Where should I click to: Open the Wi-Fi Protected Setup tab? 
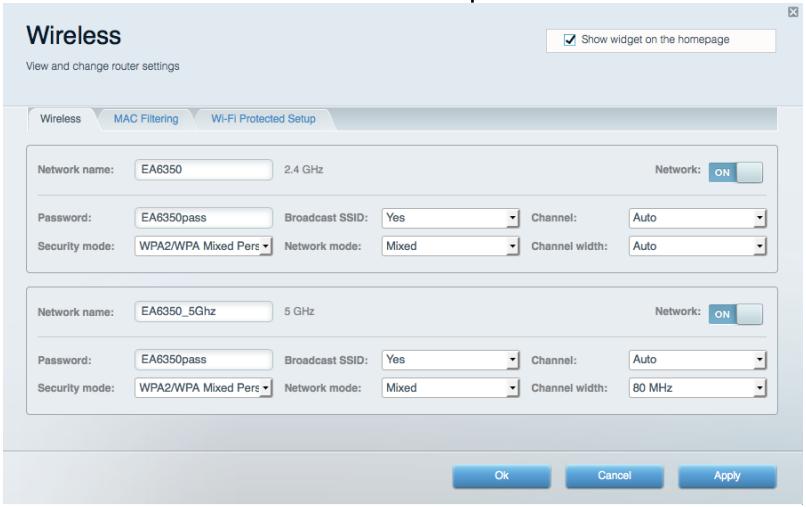coord(263,119)
